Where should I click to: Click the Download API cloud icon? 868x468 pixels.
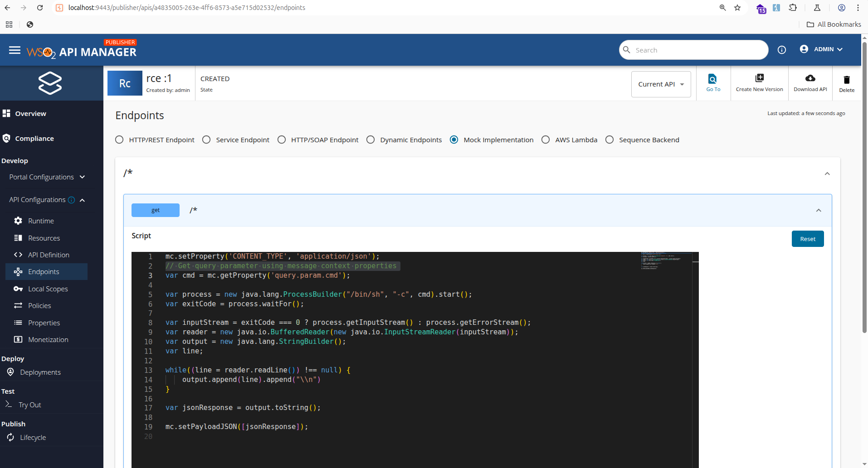tap(810, 78)
